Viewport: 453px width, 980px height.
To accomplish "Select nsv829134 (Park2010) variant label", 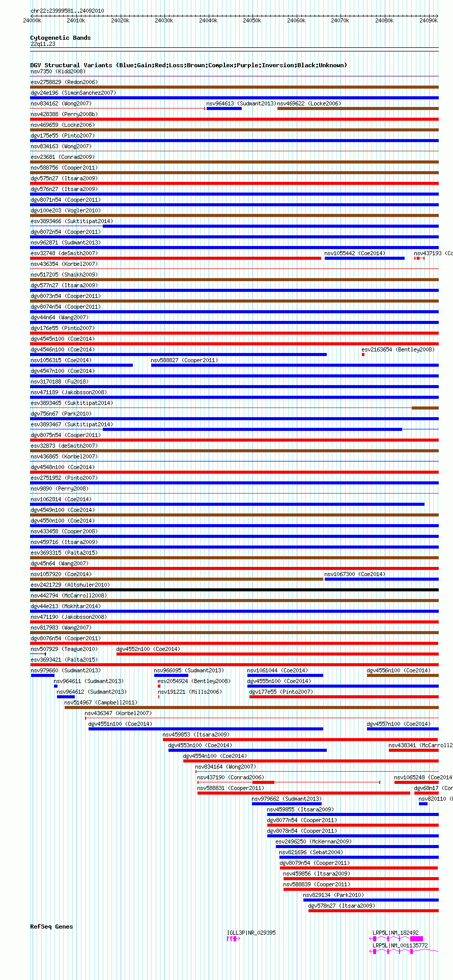I will (333, 895).
